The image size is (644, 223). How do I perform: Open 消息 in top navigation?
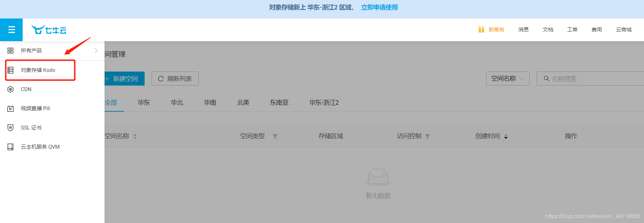point(523,30)
